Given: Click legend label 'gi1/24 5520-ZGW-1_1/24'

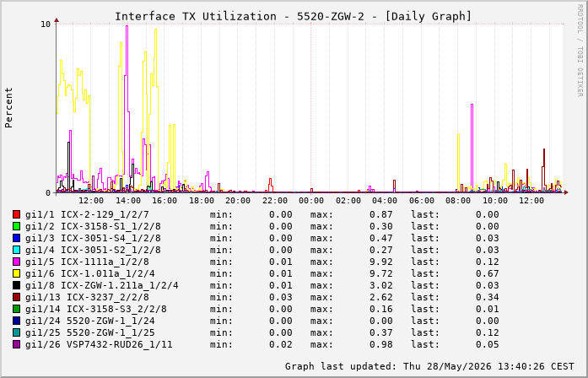Looking at the screenshot, I should (x=90, y=321).
